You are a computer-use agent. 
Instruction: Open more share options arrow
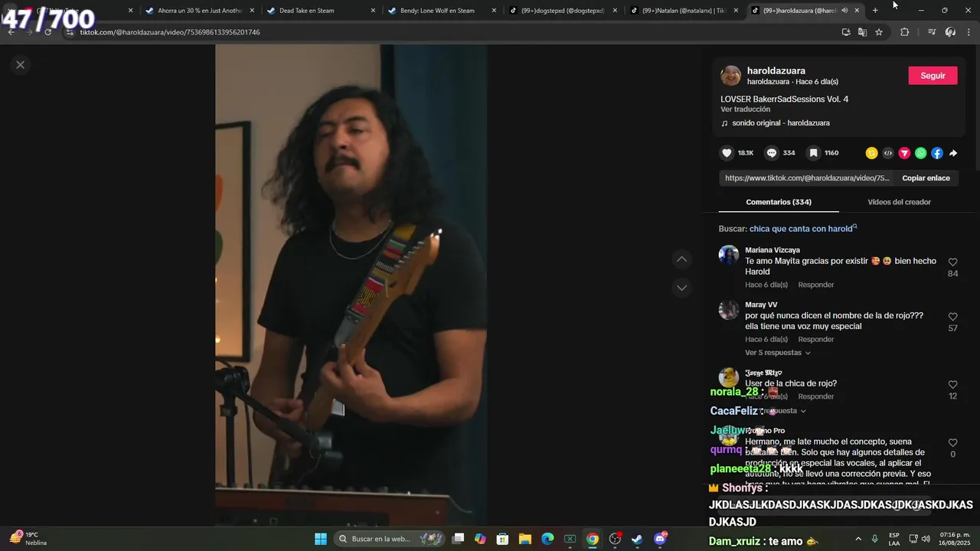coord(953,153)
